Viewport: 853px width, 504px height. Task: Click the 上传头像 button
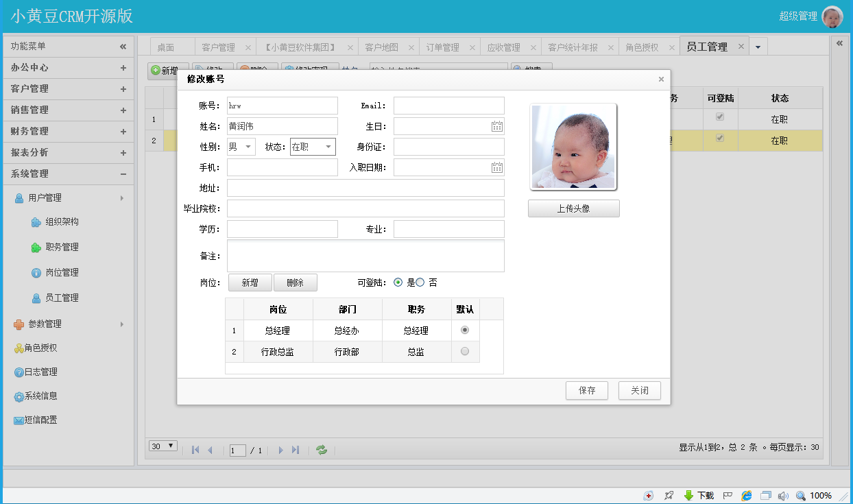point(574,208)
